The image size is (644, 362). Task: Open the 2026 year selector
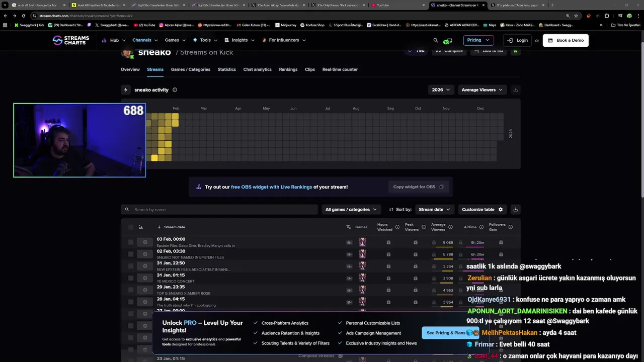[x=441, y=90]
